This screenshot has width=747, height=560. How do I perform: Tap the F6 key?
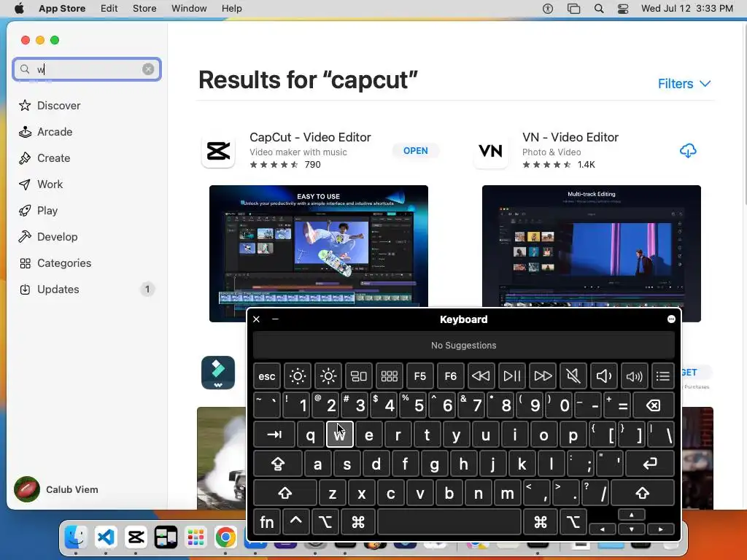click(450, 376)
